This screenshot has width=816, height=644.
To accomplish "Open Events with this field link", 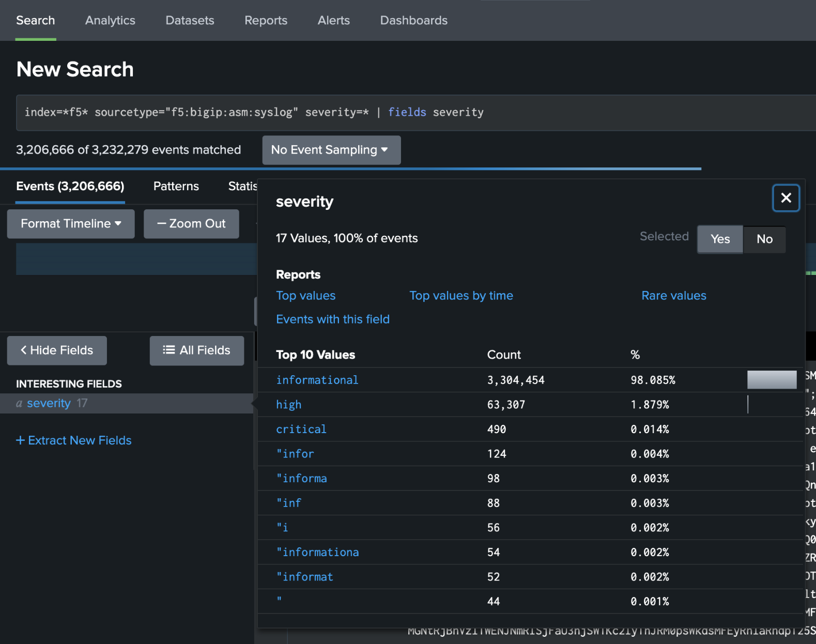I will [333, 319].
